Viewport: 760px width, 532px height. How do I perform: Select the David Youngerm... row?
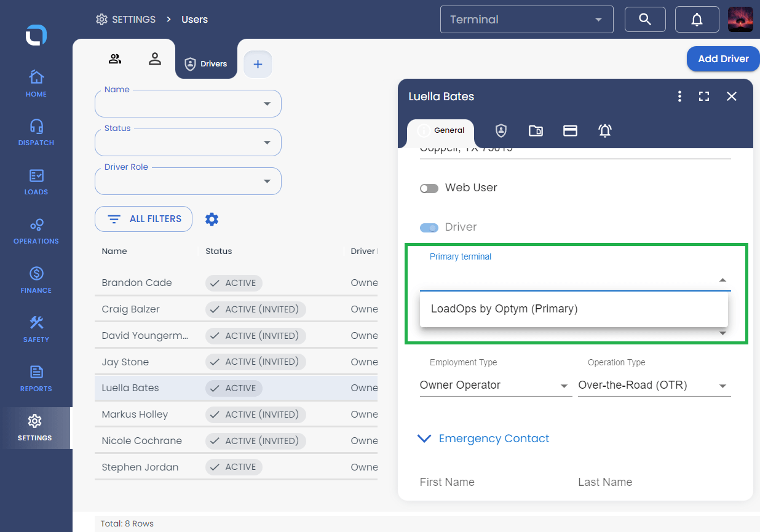point(236,336)
